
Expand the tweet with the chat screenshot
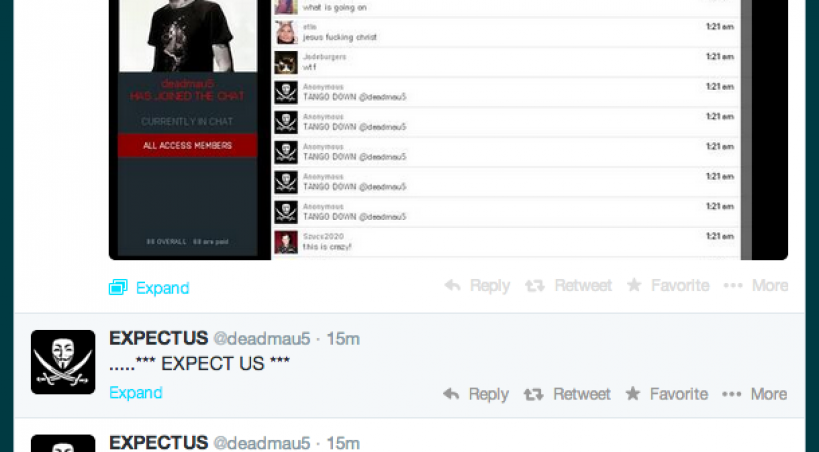coord(162,288)
